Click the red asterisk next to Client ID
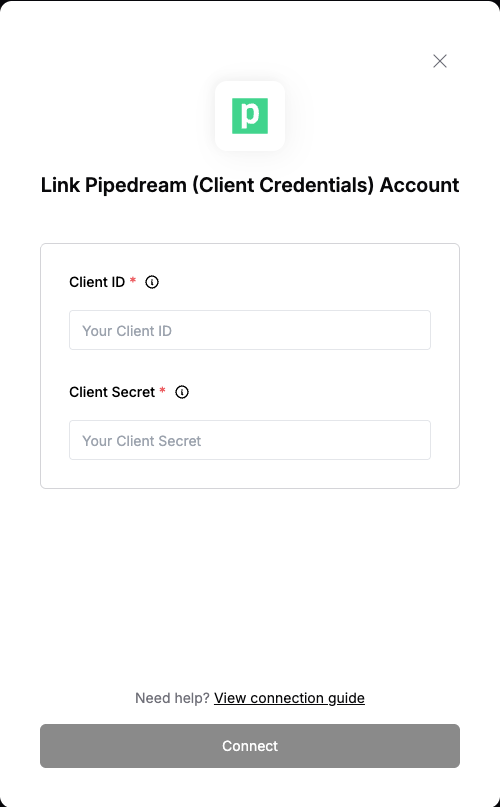The image size is (500, 807). click(133, 280)
